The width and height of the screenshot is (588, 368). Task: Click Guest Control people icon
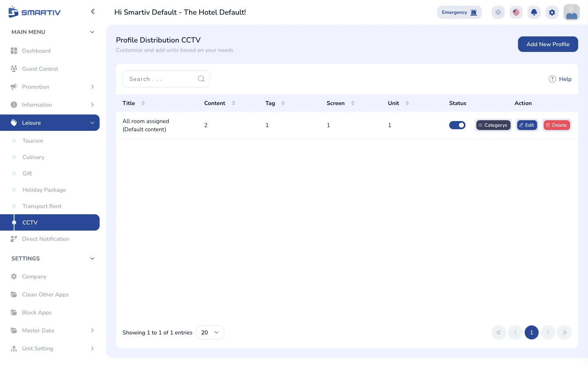[x=14, y=69]
